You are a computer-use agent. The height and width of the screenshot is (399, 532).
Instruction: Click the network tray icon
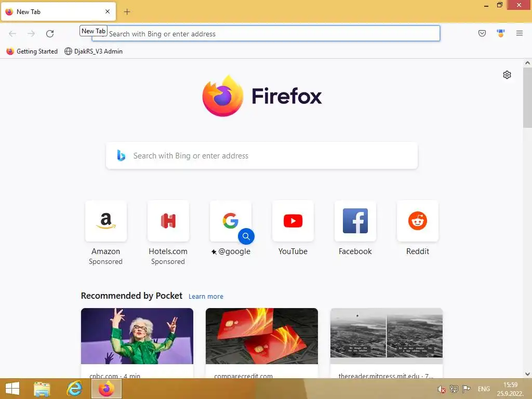point(454,389)
